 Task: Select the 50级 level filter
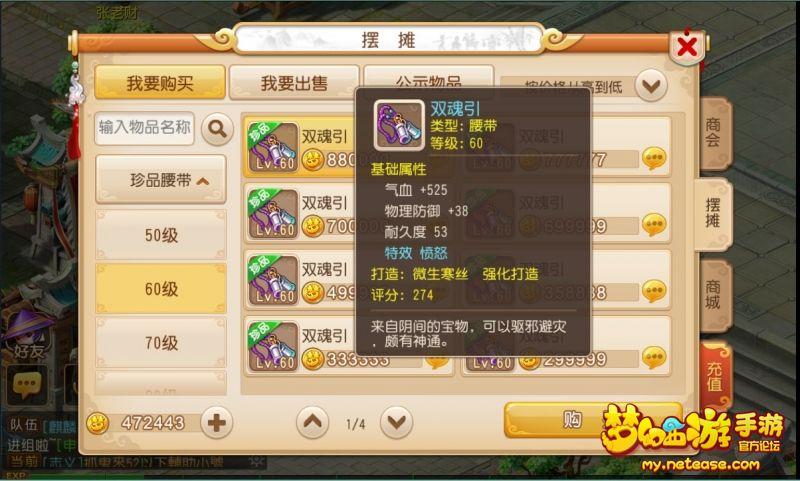(x=161, y=235)
